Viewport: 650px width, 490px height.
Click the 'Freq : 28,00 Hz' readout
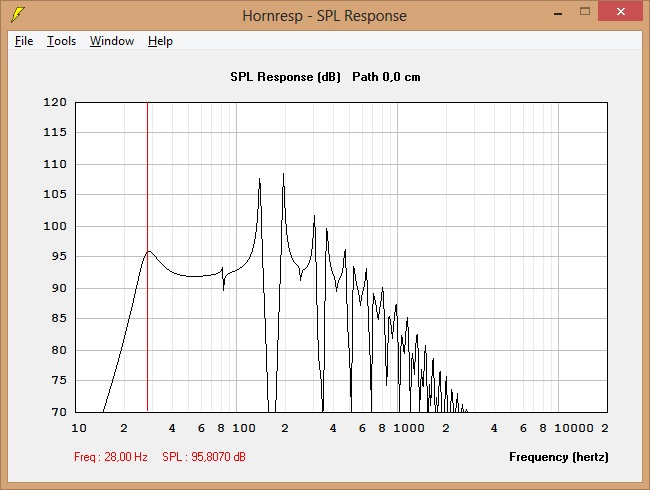point(111,457)
